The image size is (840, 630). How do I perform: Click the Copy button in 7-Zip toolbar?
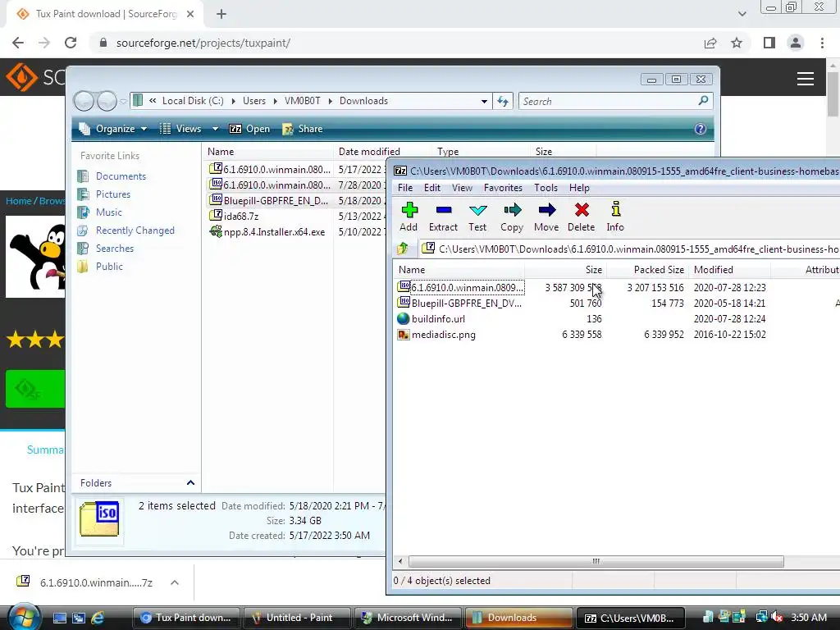(512, 217)
